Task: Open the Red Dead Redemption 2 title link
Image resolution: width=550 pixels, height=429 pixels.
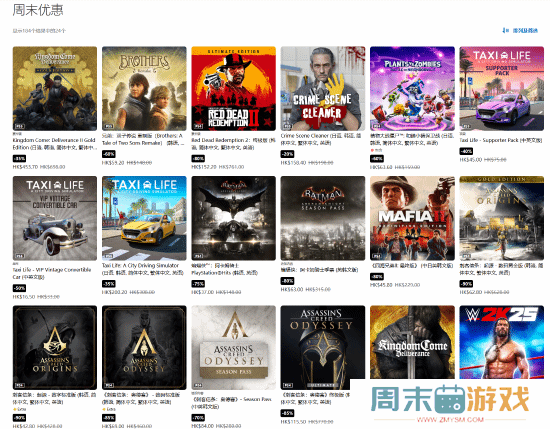Action: (x=234, y=144)
